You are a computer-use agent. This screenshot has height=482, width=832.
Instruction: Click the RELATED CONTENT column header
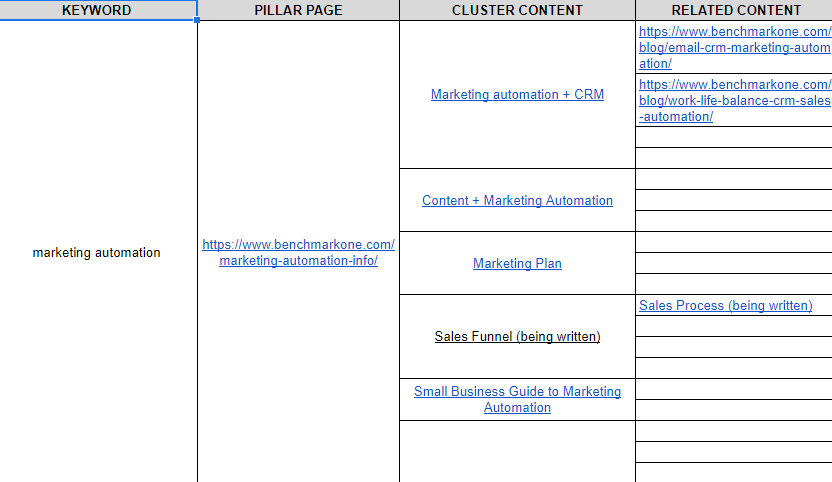[735, 10]
